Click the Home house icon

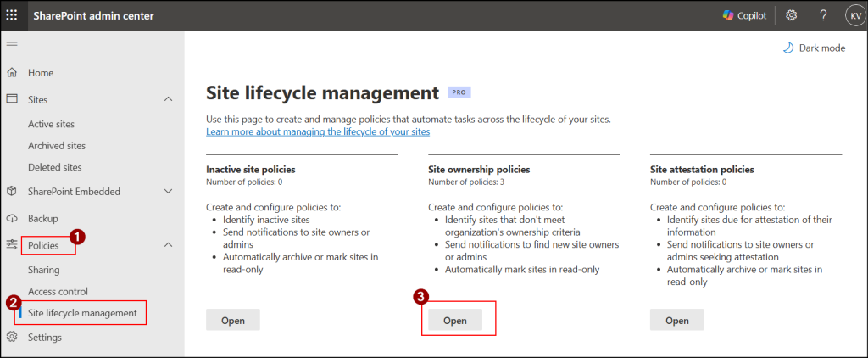pos(12,73)
